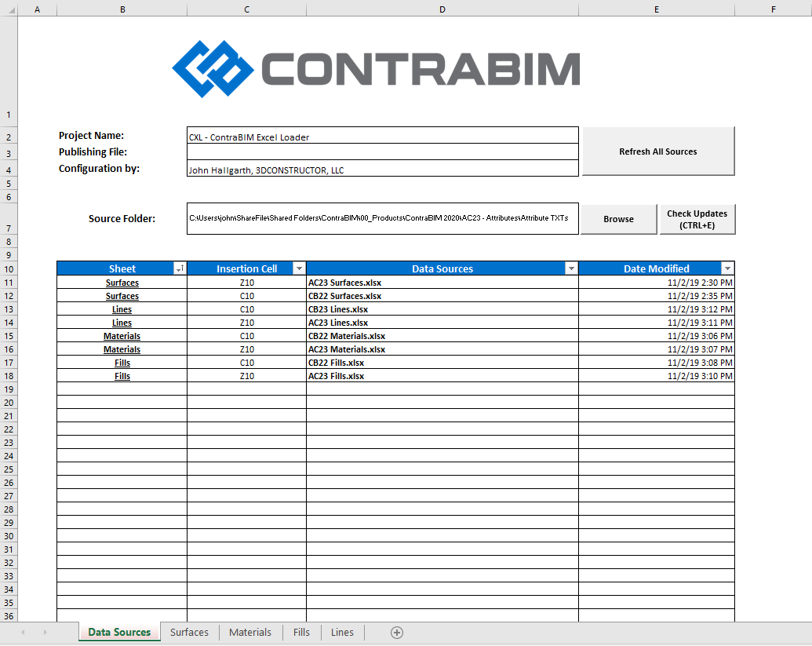Screen dimensions: 812x646
Task: Open Lines link in row 13
Action: point(122,310)
